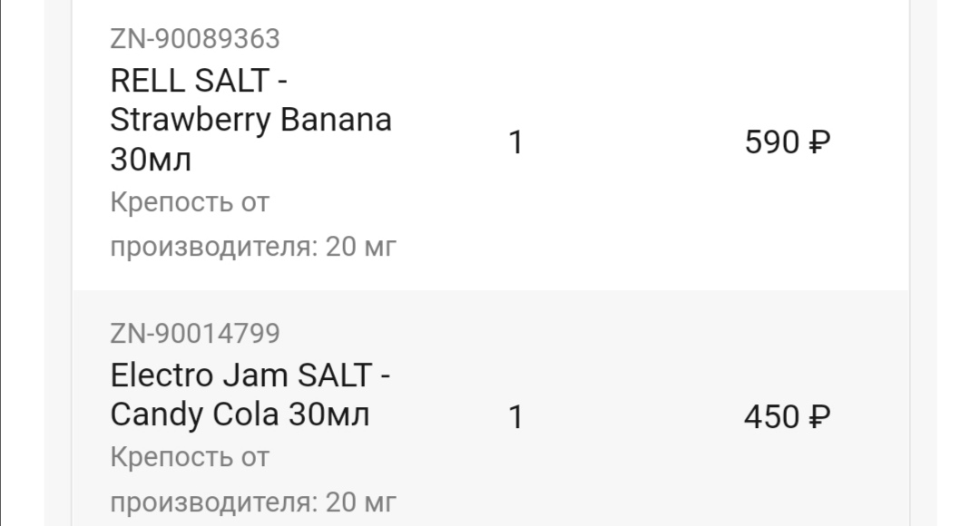Click the 20 мг value under Candy Cola

tap(360, 502)
